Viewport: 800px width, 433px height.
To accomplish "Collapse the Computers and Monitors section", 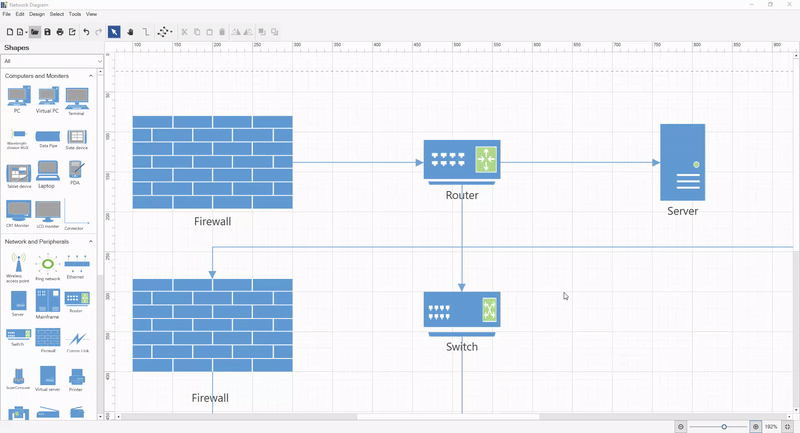I will pyautogui.click(x=91, y=76).
